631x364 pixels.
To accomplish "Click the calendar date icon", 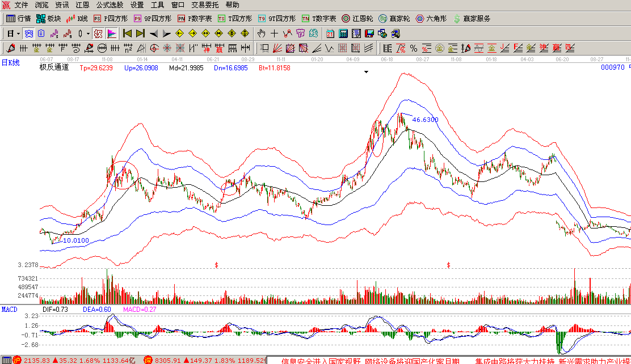I will click(330, 33).
